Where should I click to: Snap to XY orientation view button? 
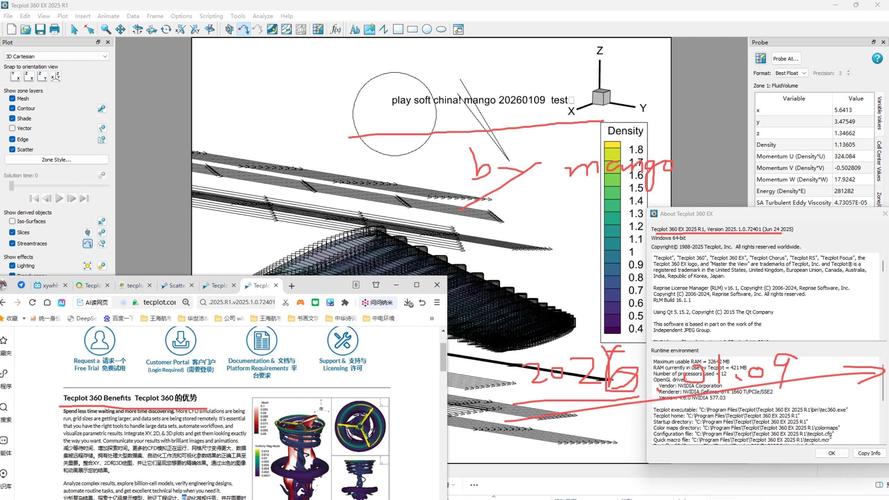click(15, 75)
